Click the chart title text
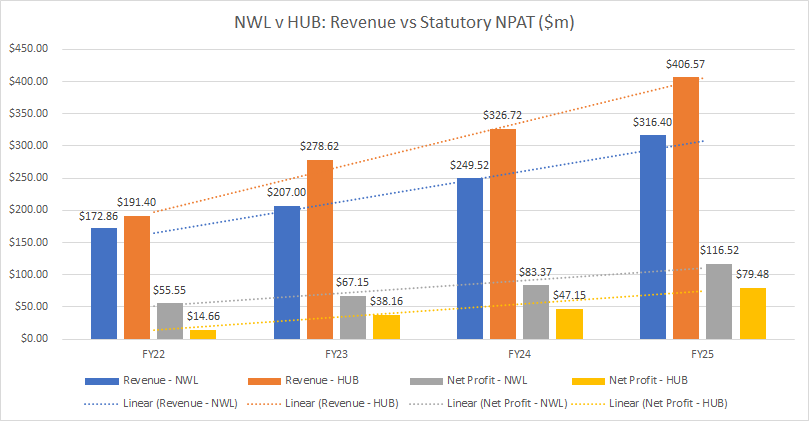 404,20
